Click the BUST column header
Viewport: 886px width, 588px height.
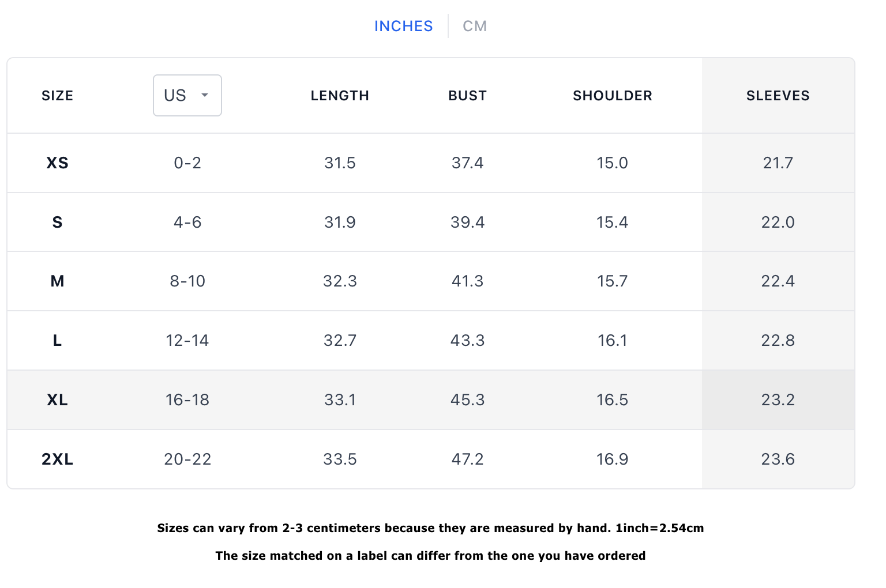click(x=467, y=96)
